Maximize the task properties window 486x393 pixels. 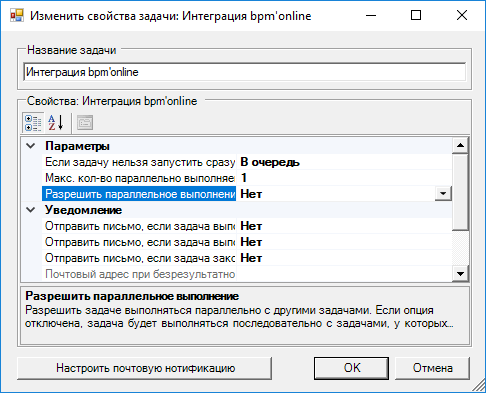(416, 15)
